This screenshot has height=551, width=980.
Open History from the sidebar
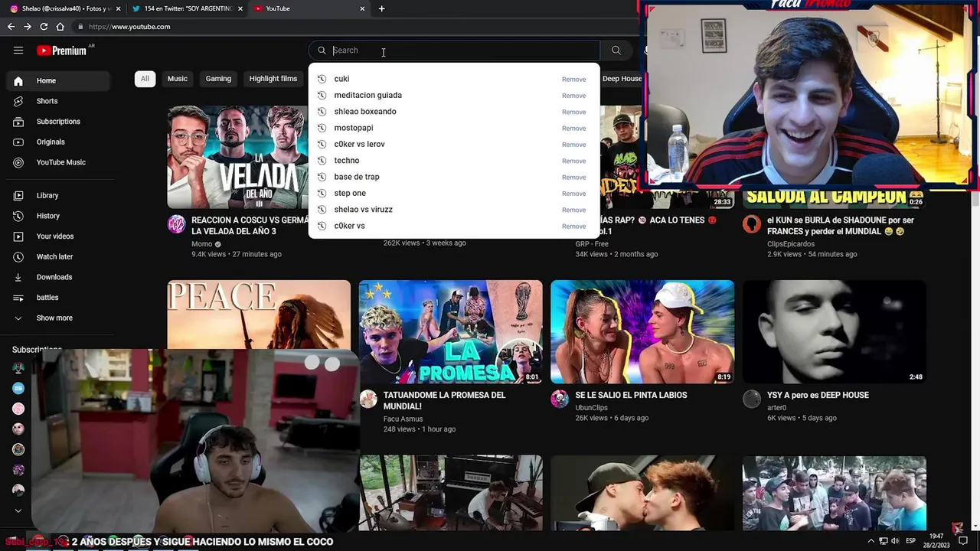coord(57,216)
